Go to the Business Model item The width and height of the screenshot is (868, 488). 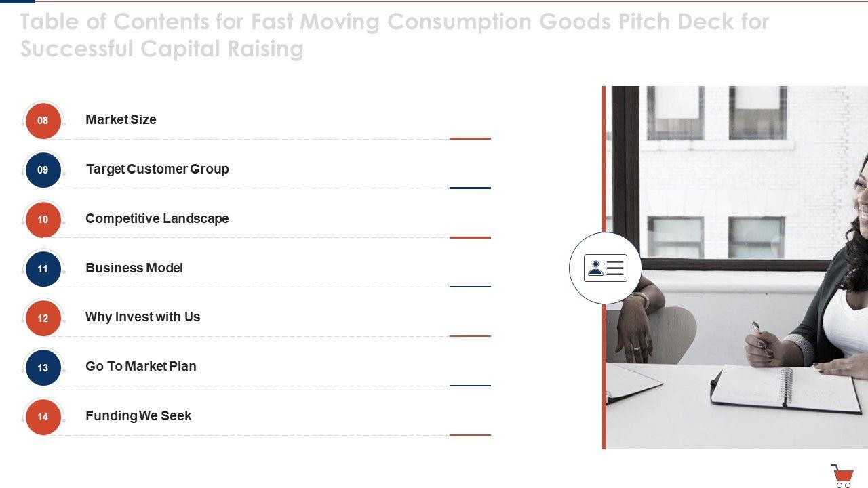coord(134,268)
